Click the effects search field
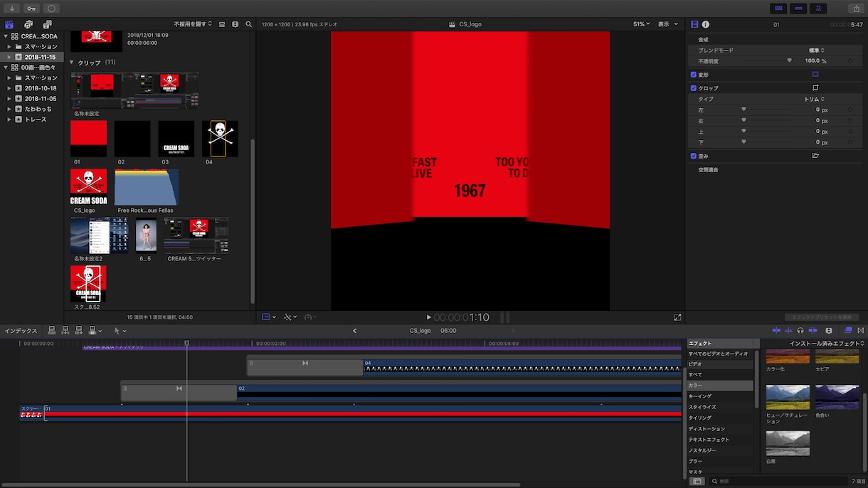868x488 pixels. pos(778,482)
